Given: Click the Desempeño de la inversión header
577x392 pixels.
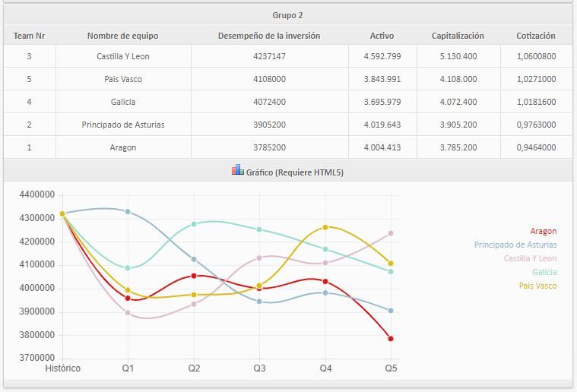Looking at the screenshot, I should [269, 36].
